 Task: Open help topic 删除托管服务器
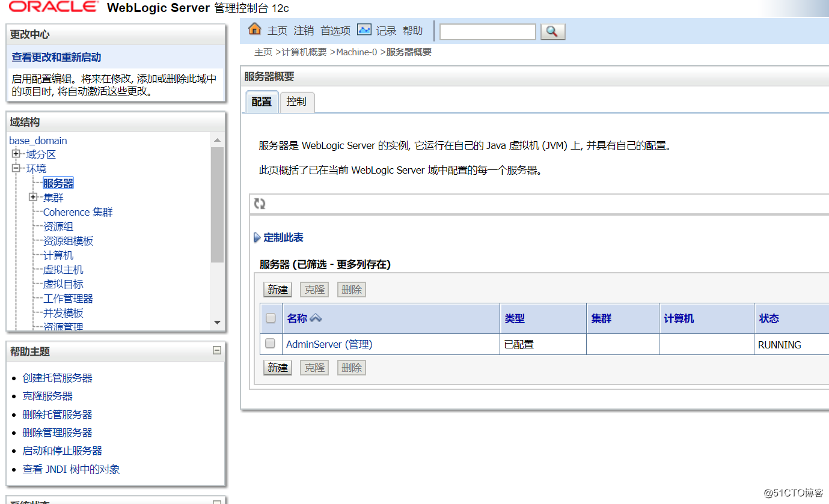(x=58, y=414)
